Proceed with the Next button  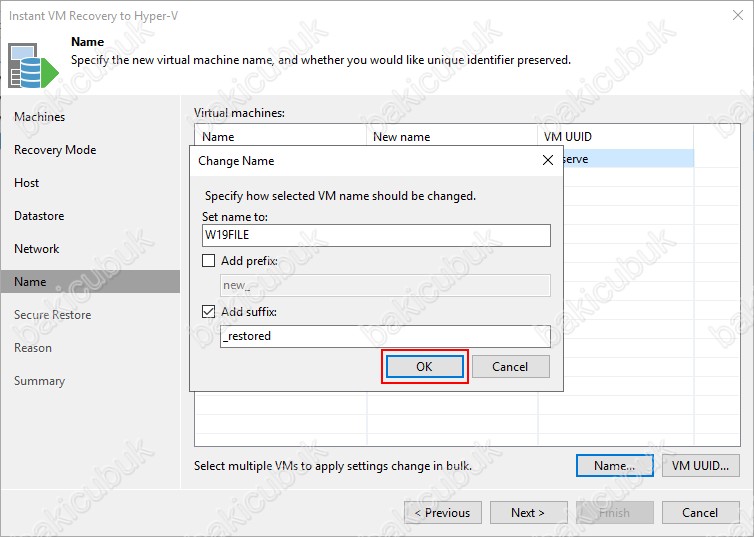[x=528, y=513]
